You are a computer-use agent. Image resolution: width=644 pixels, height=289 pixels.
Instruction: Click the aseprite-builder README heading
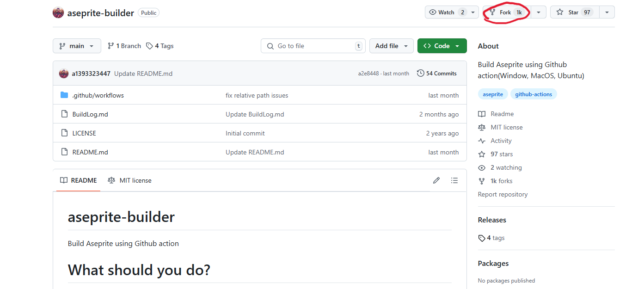[x=121, y=217]
